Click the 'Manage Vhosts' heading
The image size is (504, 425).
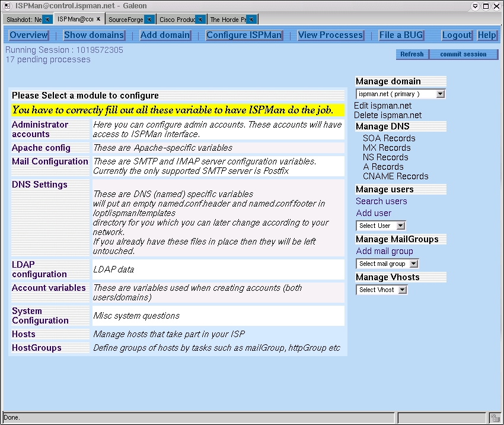[x=388, y=277]
